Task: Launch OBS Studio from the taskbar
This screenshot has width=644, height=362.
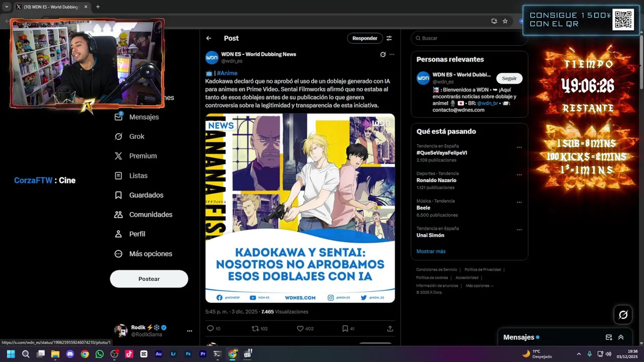Action: point(114,354)
